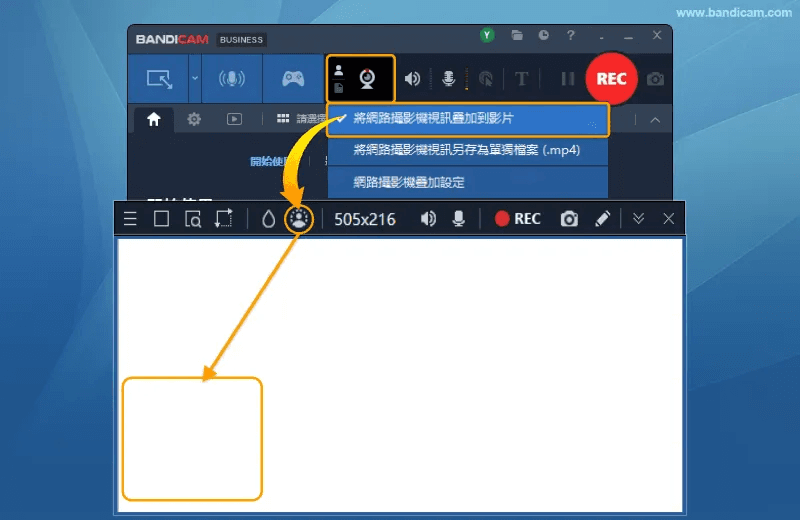This screenshot has width=800, height=520.
Task: Select the screen recording mode button
Action: click(x=159, y=79)
